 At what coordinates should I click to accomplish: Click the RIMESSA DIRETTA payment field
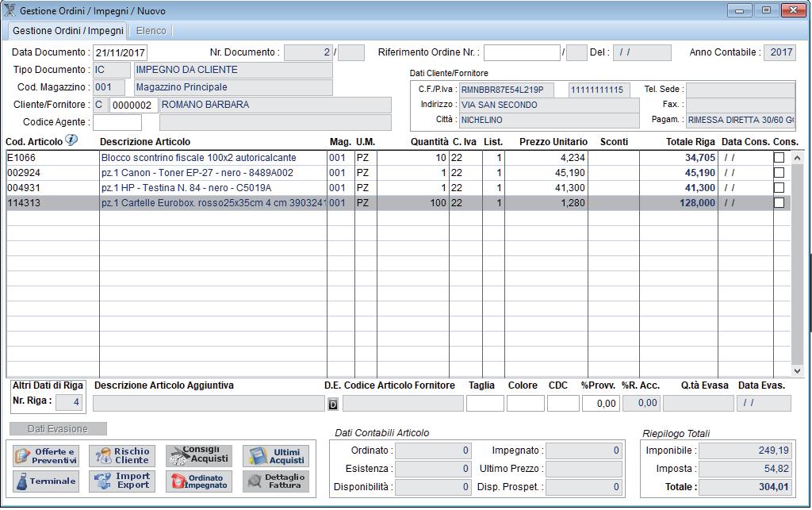coord(741,120)
